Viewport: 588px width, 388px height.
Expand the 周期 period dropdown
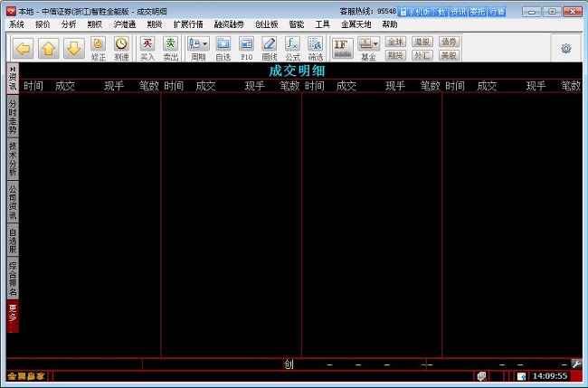(x=198, y=47)
